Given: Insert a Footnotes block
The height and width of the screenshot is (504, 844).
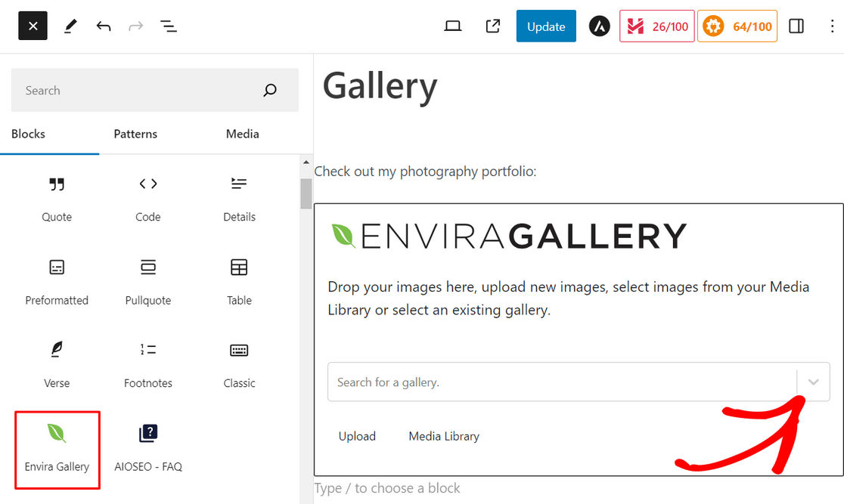Looking at the screenshot, I should coord(148,364).
